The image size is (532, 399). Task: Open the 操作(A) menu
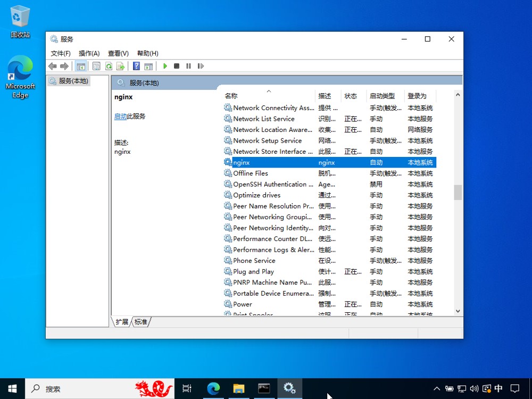click(x=89, y=53)
